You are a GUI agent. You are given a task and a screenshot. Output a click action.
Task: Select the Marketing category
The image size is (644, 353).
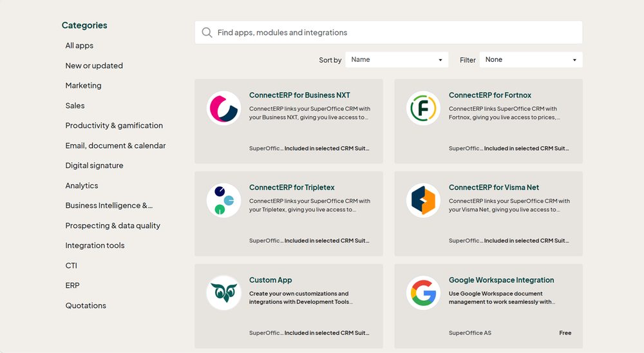click(83, 86)
